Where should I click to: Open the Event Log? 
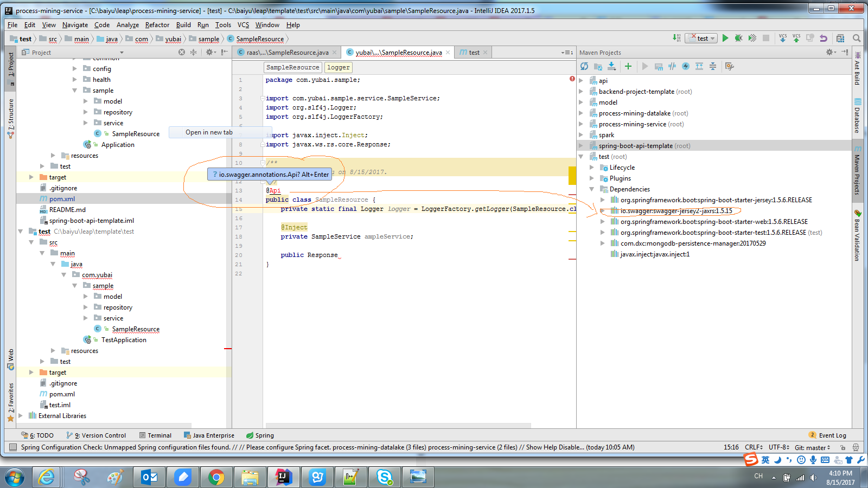pyautogui.click(x=827, y=435)
